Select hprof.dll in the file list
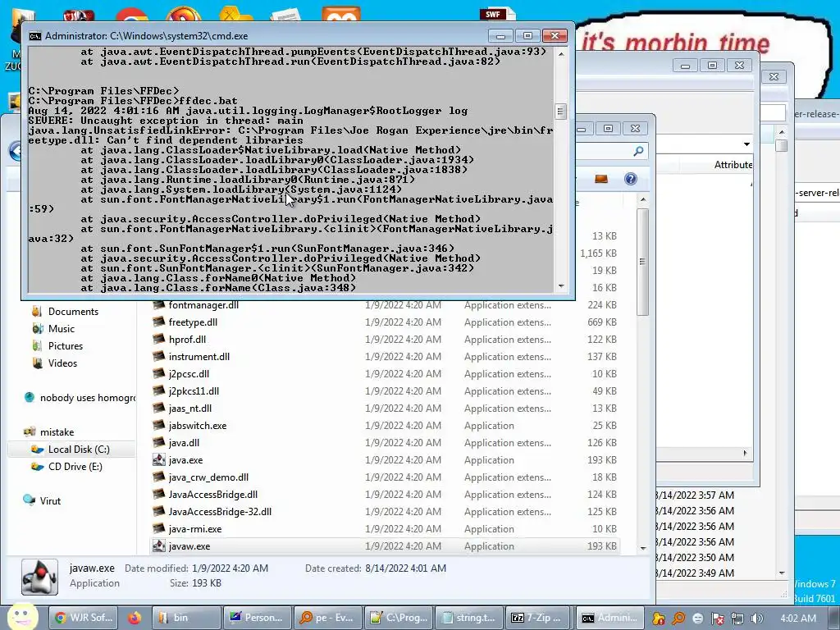The width and height of the screenshot is (840, 630). 187,339
